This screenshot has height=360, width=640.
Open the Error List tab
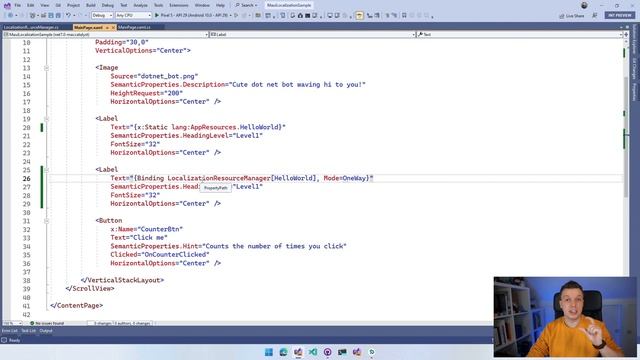point(10,331)
